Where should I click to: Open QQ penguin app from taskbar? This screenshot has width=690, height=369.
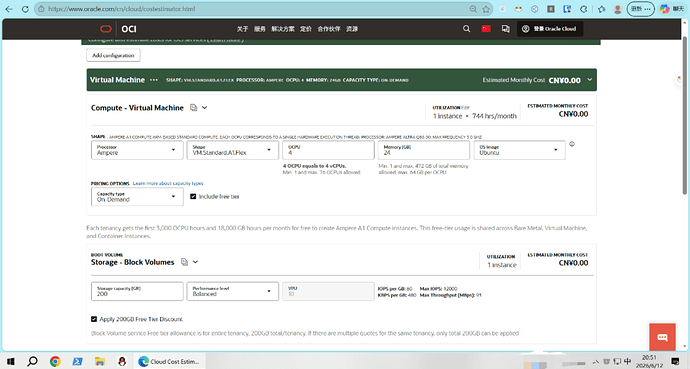point(122,362)
